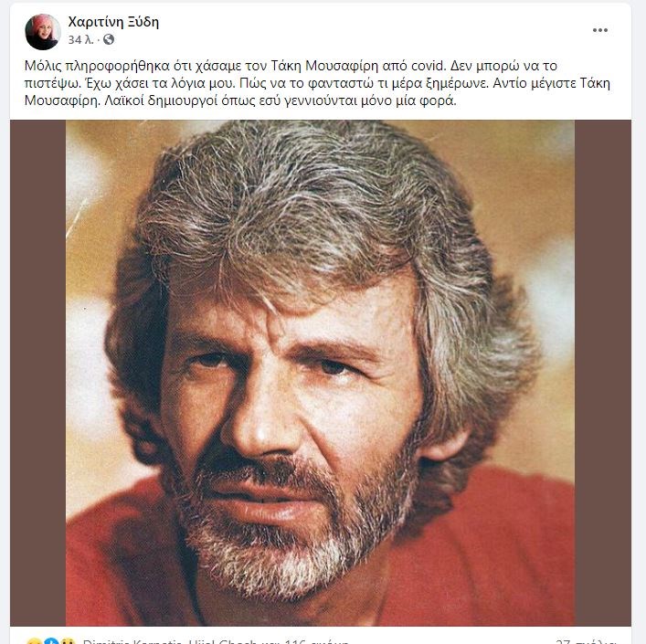This screenshot has height=644, width=646.
Task: Click the wow reaction emoji icon
Action: [68, 641]
